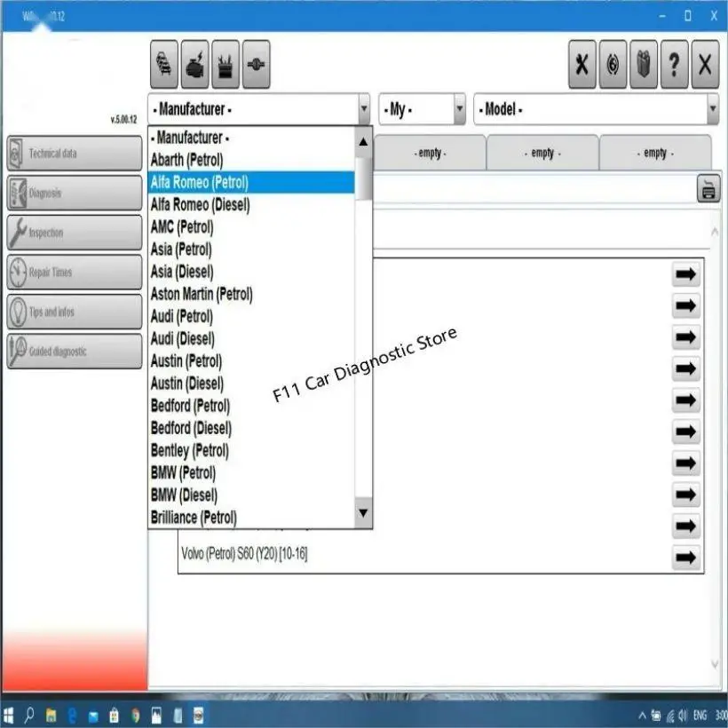Open Technical data section

coord(75,154)
